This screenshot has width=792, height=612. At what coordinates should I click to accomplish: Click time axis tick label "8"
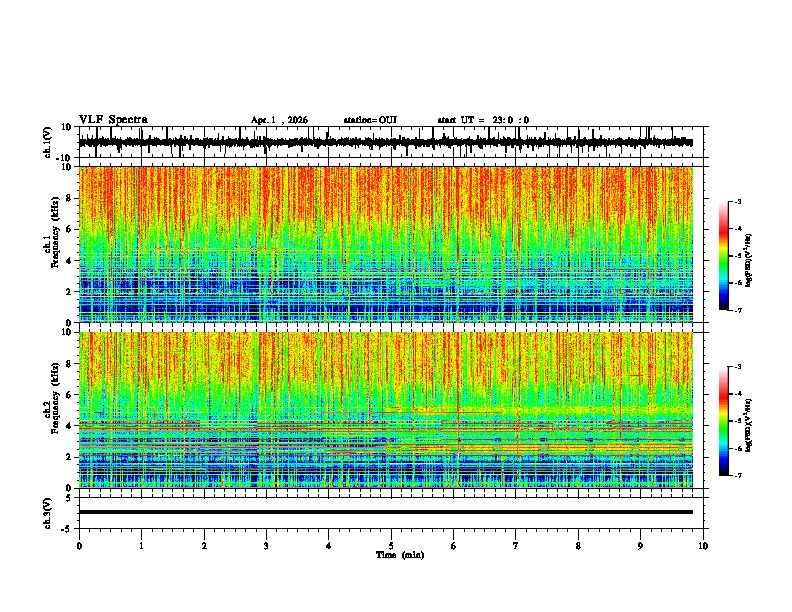pyautogui.click(x=578, y=546)
